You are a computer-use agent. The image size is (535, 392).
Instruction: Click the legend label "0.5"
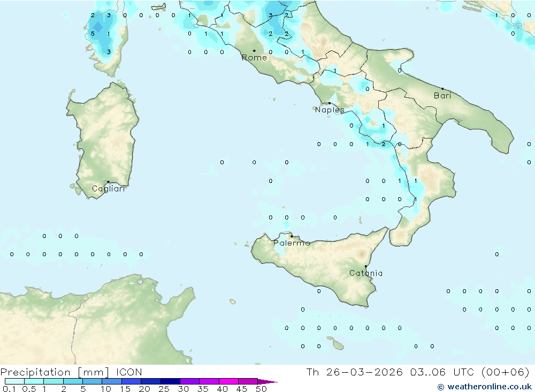(29, 389)
